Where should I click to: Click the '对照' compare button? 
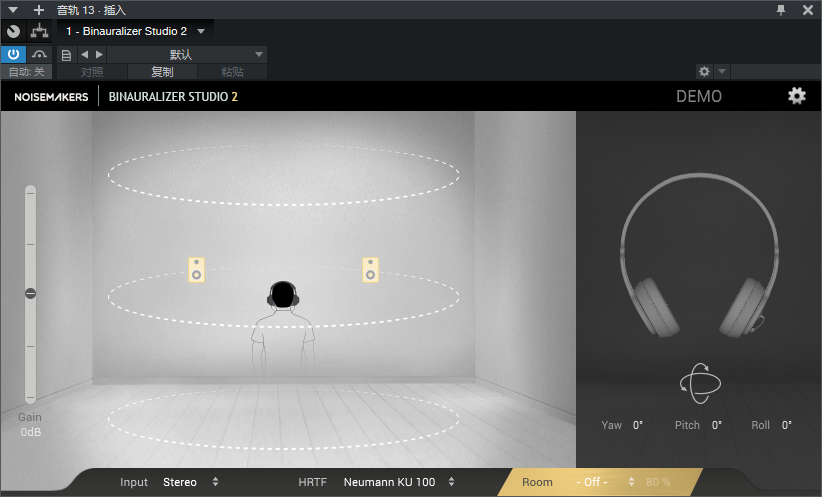[x=92, y=72]
